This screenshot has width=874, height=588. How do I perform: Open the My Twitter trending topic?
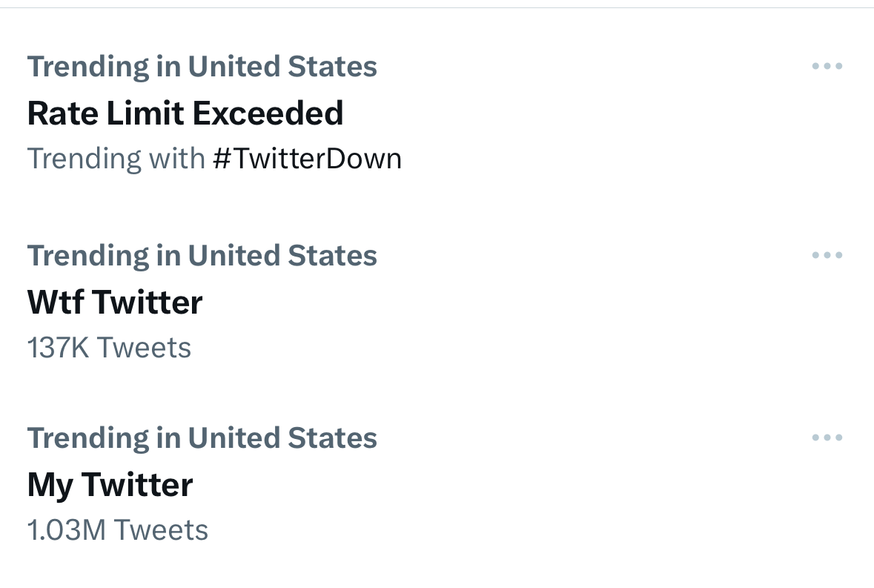[110, 485]
